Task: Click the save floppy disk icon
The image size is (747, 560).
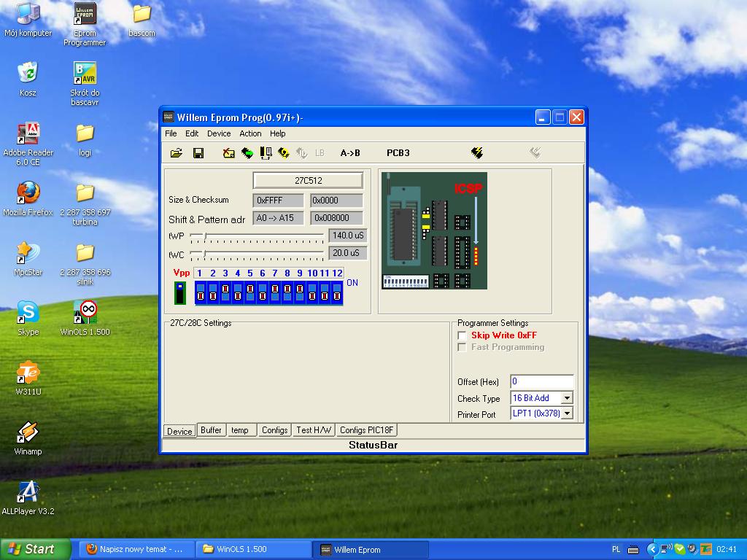Action: point(198,153)
